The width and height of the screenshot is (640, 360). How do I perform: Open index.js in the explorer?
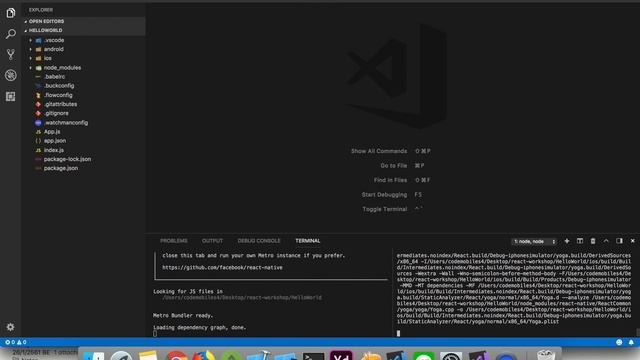(x=53, y=150)
